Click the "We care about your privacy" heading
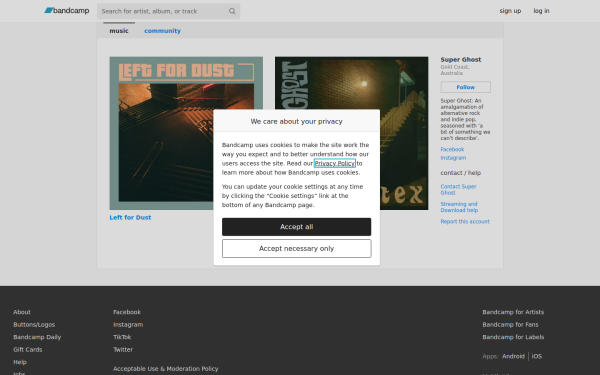 [297, 121]
